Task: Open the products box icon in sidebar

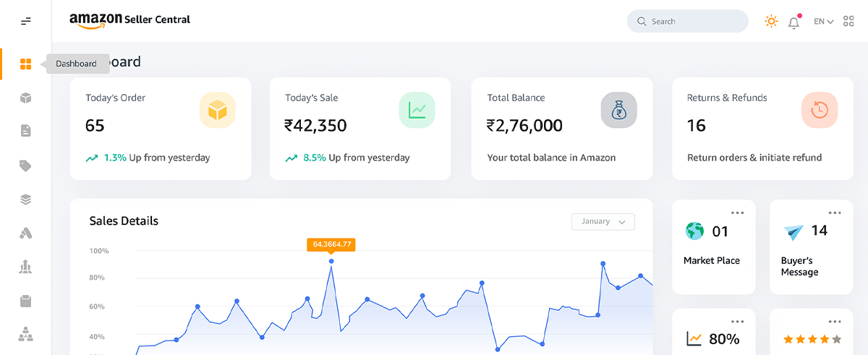Action: pos(26,98)
